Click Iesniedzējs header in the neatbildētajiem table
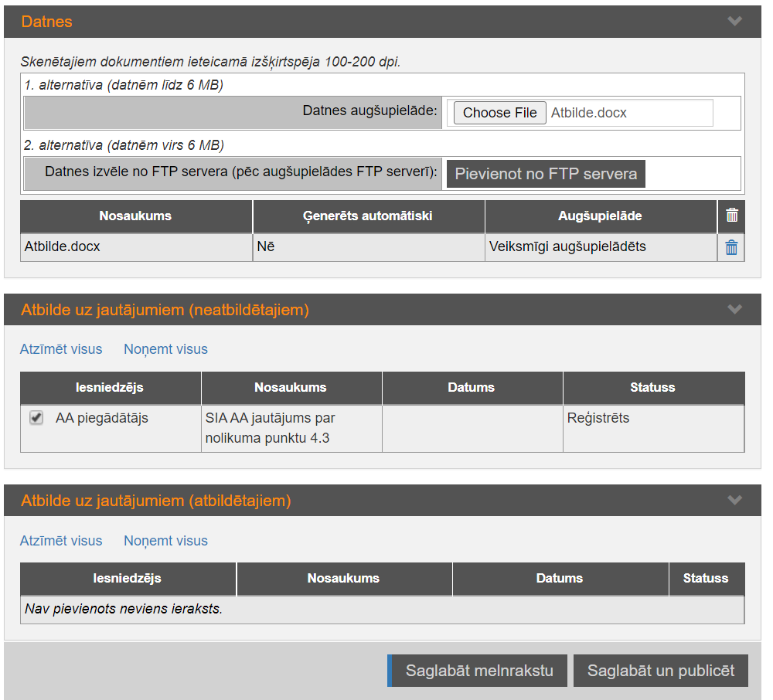This screenshot has width=773, height=700. (x=110, y=387)
